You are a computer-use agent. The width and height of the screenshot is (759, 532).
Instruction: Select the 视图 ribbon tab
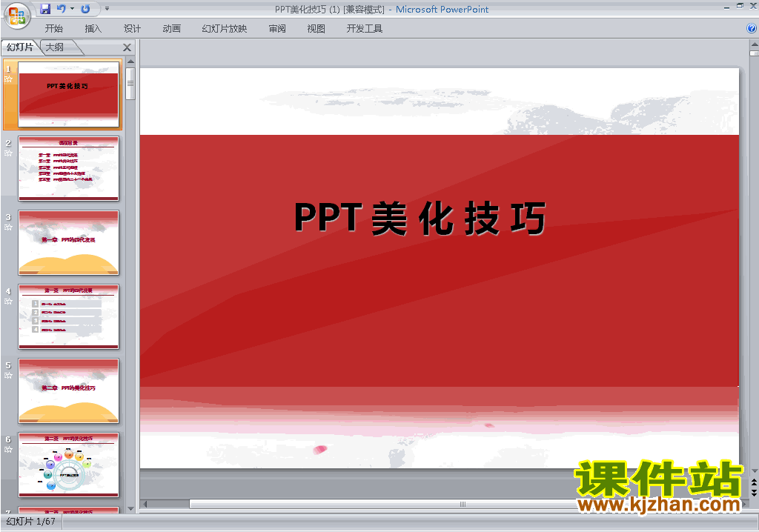[x=316, y=29]
